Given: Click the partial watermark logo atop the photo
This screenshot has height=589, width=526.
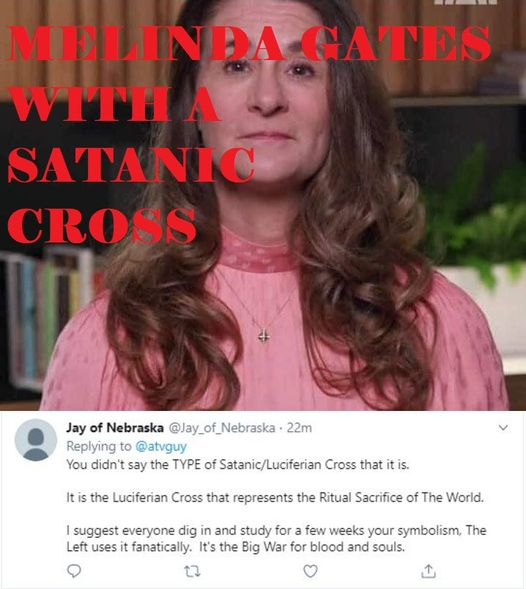Looking at the screenshot, I should (466, 2).
